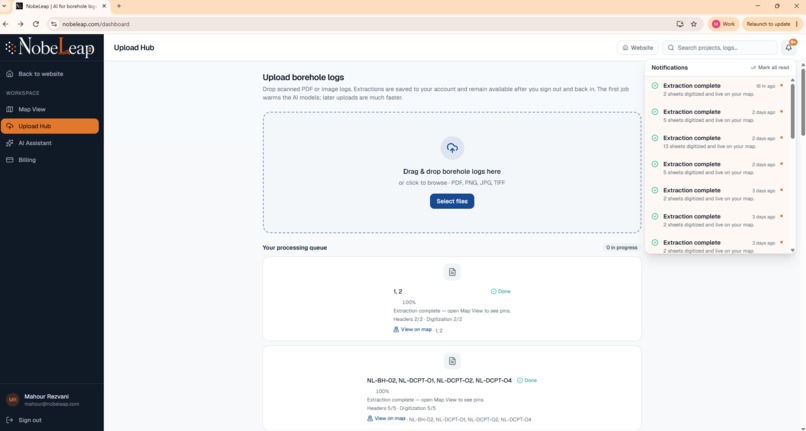Click the install app icon in address bar

pos(680,24)
